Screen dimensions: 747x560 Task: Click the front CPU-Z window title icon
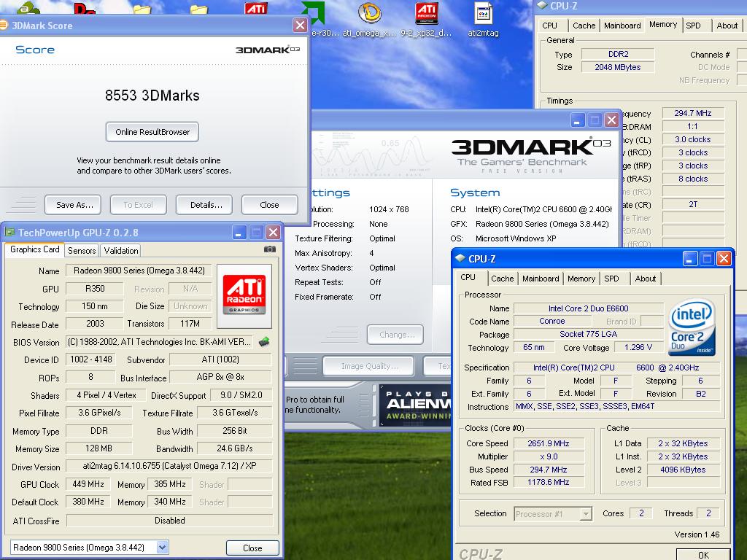[x=460, y=259]
